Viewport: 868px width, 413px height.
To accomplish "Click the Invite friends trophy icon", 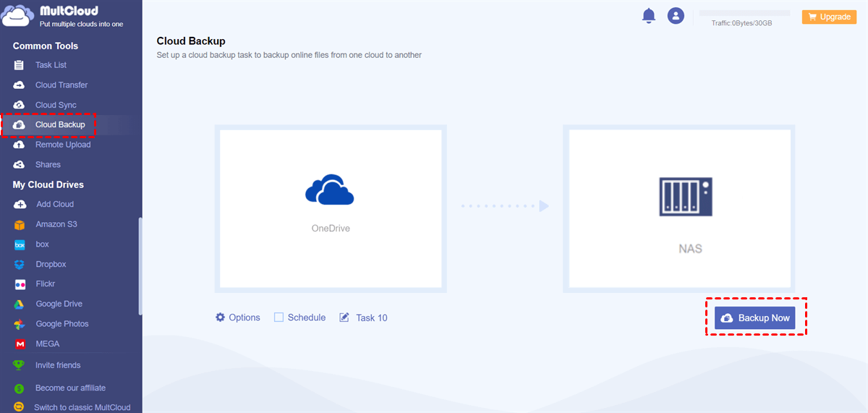I will 20,365.
